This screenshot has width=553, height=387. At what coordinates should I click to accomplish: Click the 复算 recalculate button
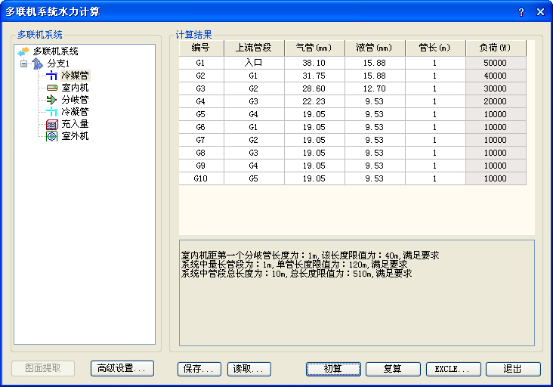coord(393,369)
